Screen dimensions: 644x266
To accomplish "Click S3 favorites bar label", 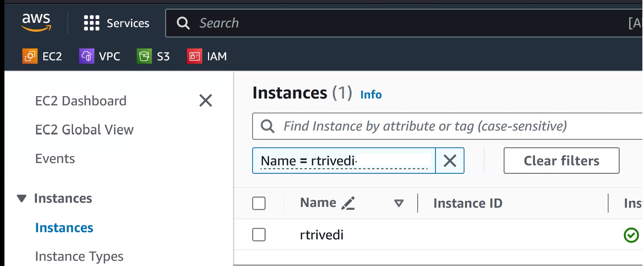I will (163, 56).
